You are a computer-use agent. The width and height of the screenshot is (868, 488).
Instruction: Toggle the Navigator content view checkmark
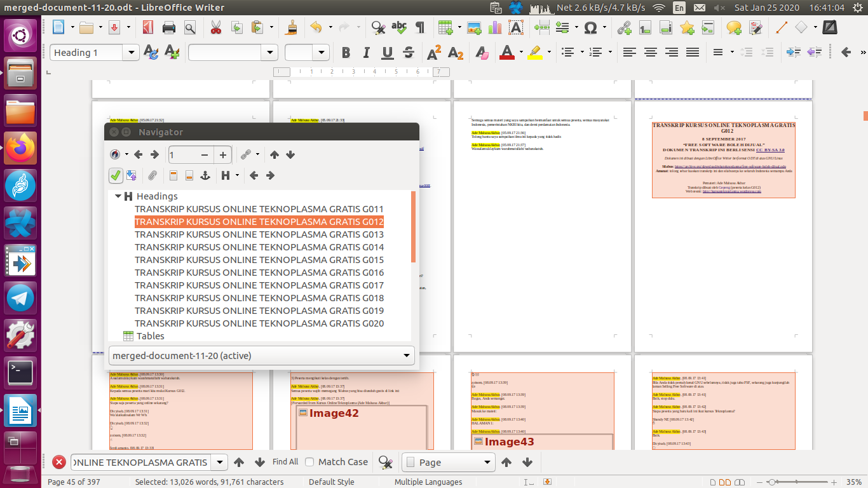click(x=116, y=175)
